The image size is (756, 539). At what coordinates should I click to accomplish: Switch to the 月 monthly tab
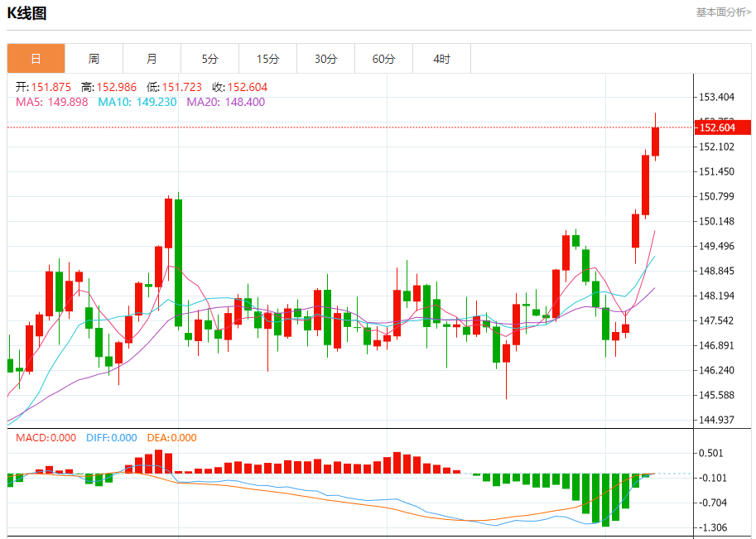tap(152, 59)
